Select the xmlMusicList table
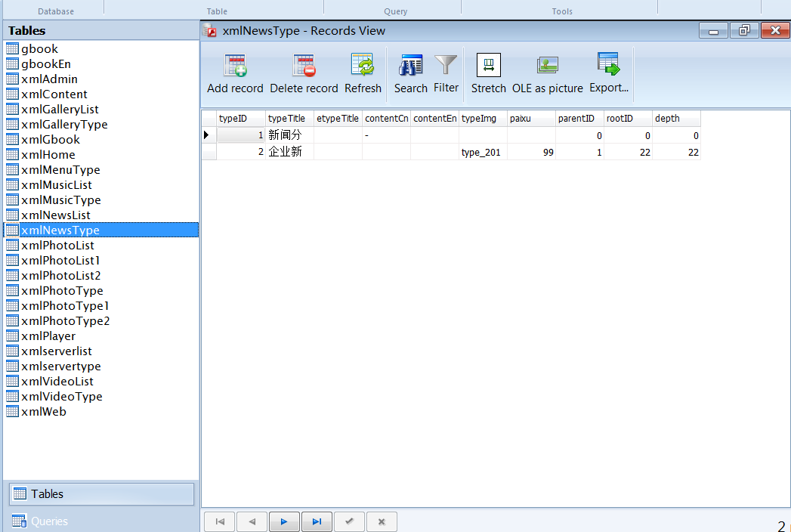The image size is (791, 532). click(57, 185)
